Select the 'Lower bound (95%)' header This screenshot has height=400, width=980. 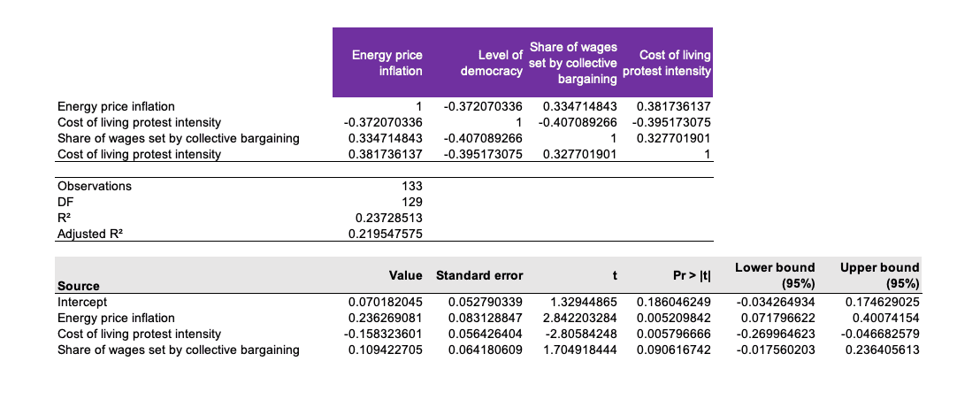(775, 275)
